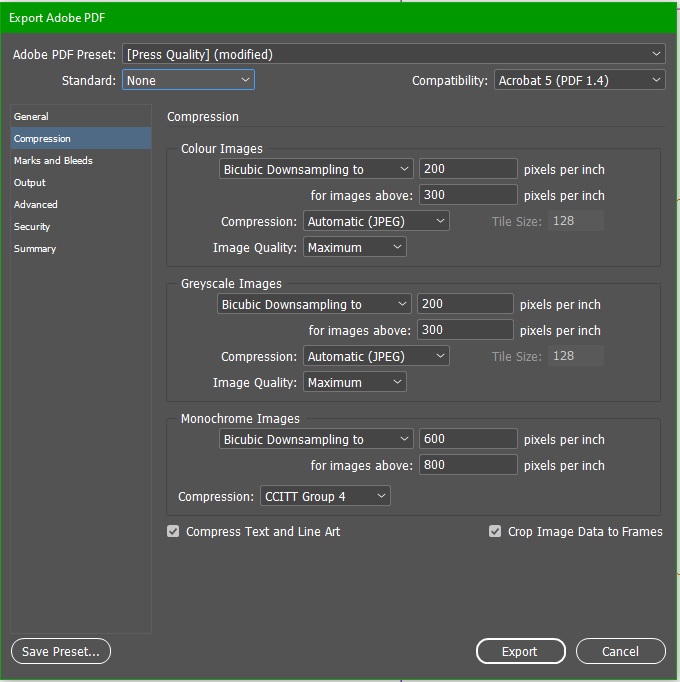Click the Save Preset button

(61, 651)
